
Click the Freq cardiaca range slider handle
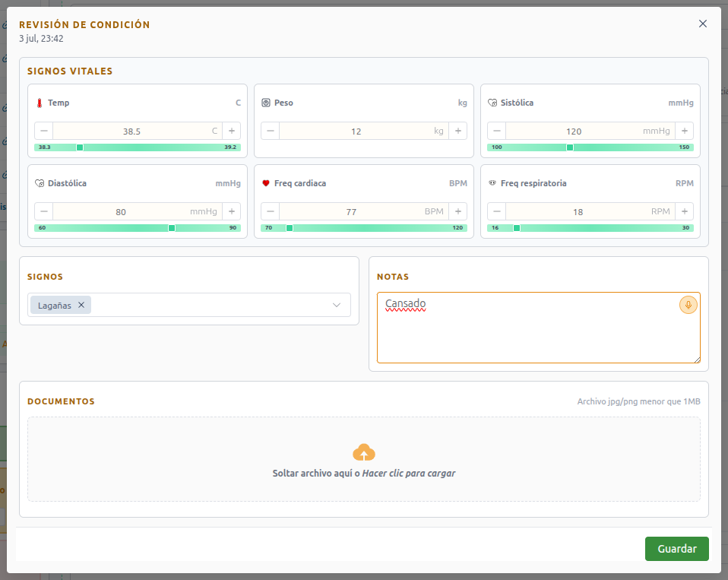pyautogui.click(x=290, y=228)
